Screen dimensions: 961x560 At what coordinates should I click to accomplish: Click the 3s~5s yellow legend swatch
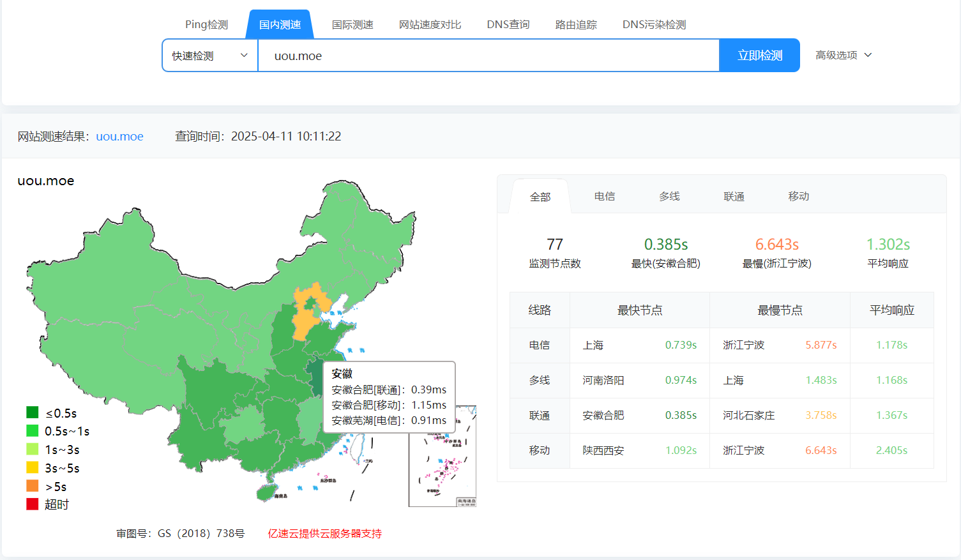(x=33, y=467)
